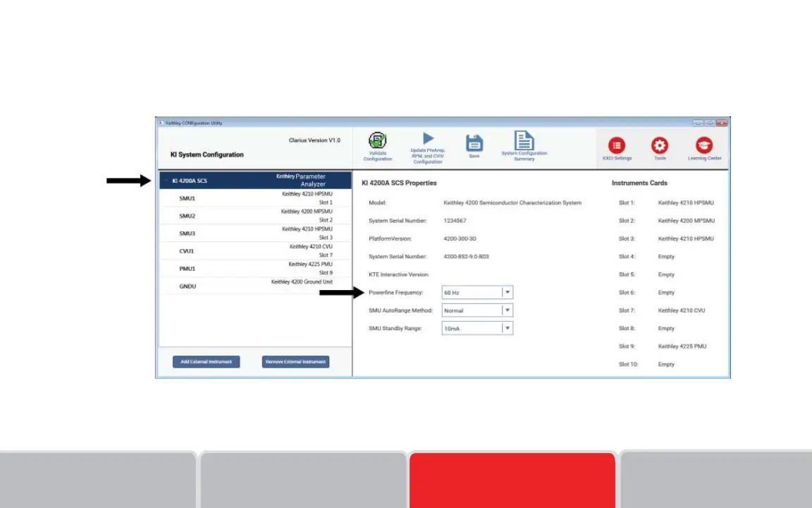Click the "KI System Configuration" heading
The height and width of the screenshot is (508, 812).
tap(207, 155)
